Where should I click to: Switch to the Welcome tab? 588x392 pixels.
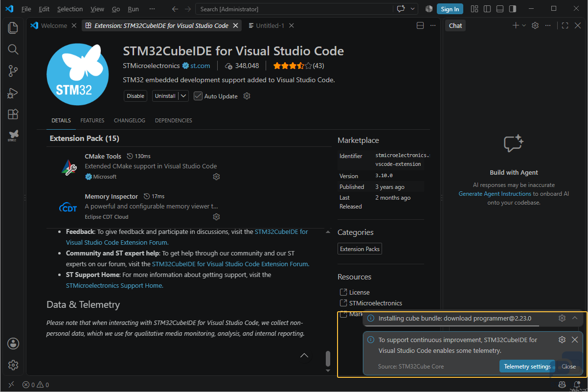coord(54,25)
